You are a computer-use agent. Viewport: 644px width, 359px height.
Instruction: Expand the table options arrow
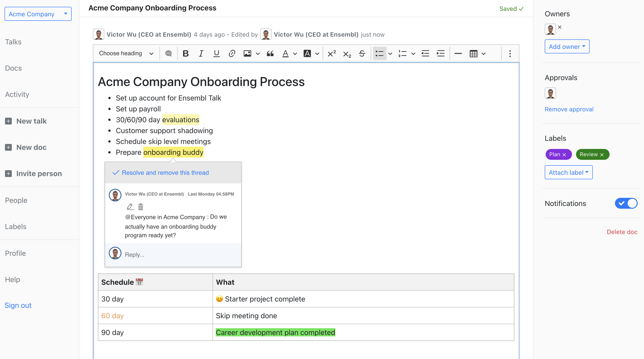(x=484, y=53)
